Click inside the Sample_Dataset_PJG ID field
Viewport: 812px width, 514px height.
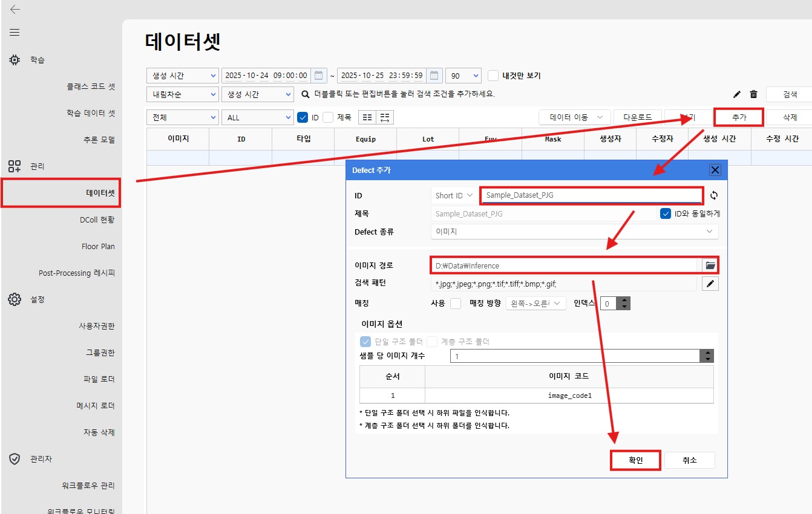pyautogui.click(x=591, y=195)
